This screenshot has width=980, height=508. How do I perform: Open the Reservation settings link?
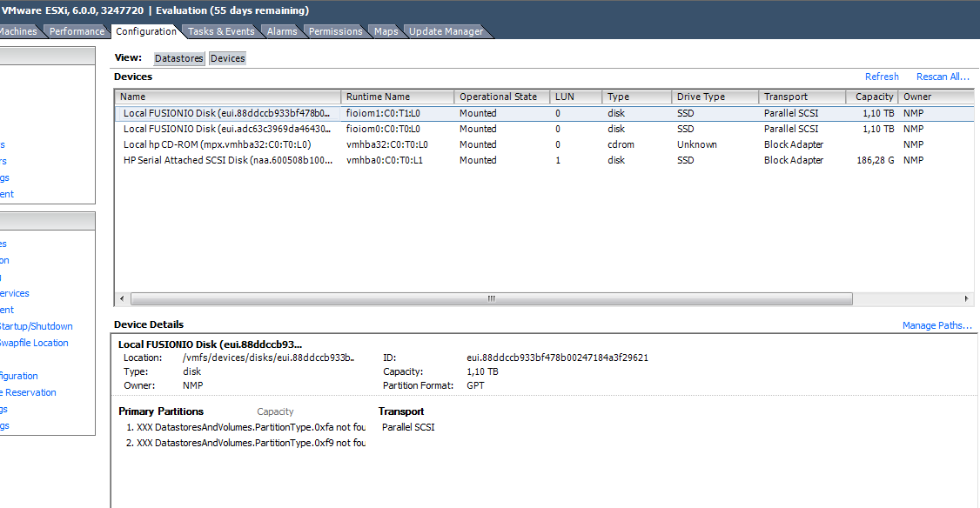tap(28, 392)
